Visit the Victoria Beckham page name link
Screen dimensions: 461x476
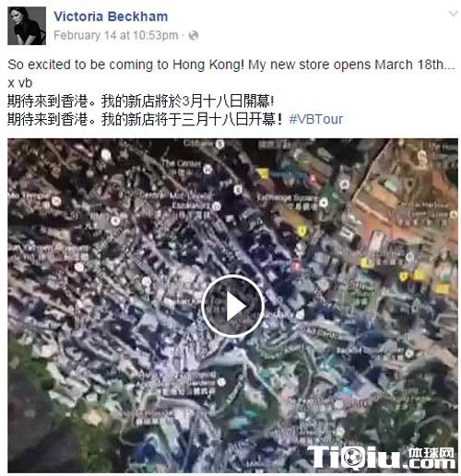(111, 17)
